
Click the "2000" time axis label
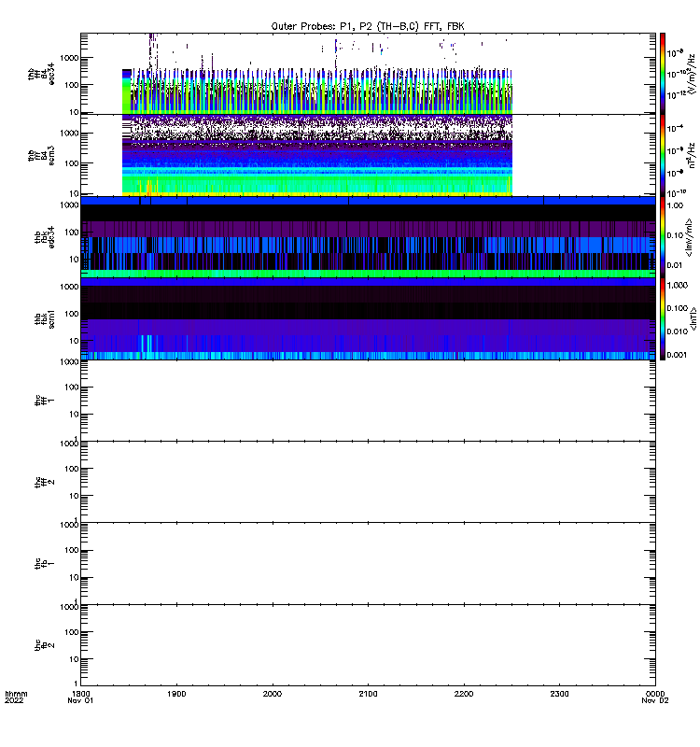click(273, 694)
